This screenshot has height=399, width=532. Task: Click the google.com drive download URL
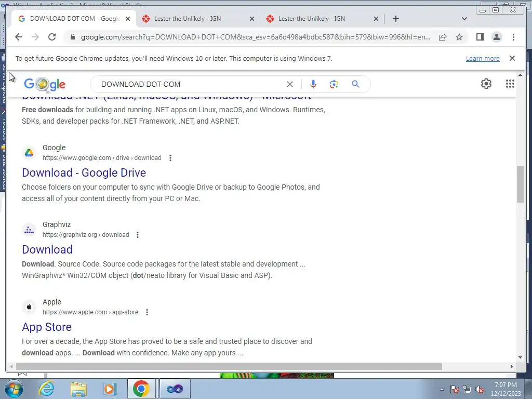point(102,158)
